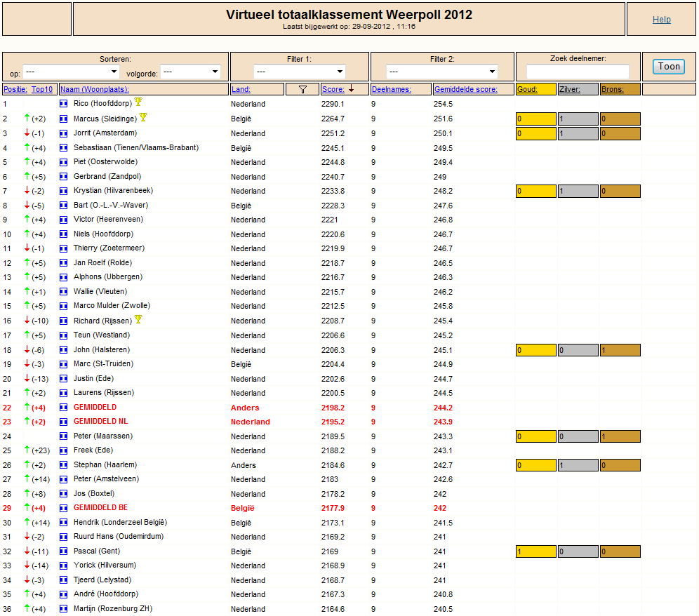Click the trophy icon beside Rico (Hoofddorp)
The height and width of the screenshot is (616, 699).
point(138,102)
